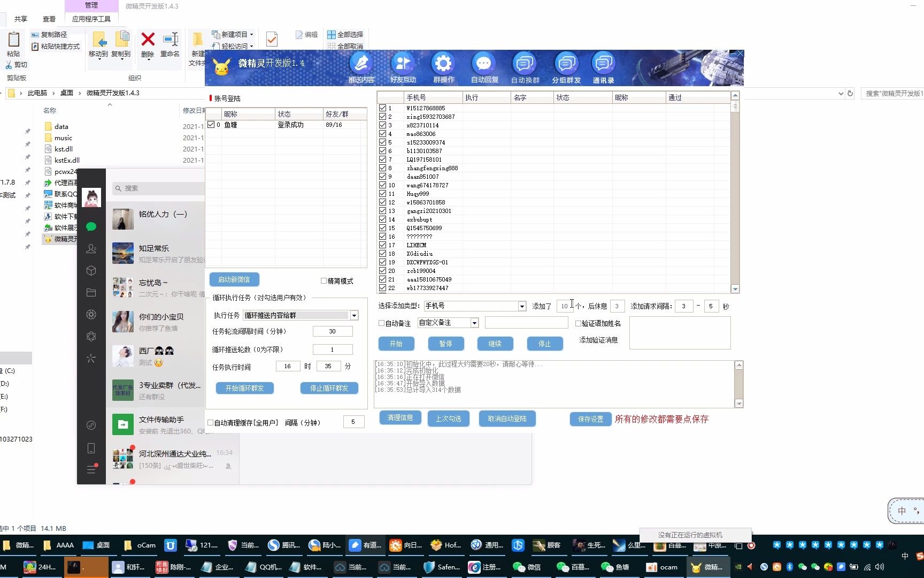Enable 自动备注 checkbox
The image size is (924, 578).
pyautogui.click(x=381, y=323)
